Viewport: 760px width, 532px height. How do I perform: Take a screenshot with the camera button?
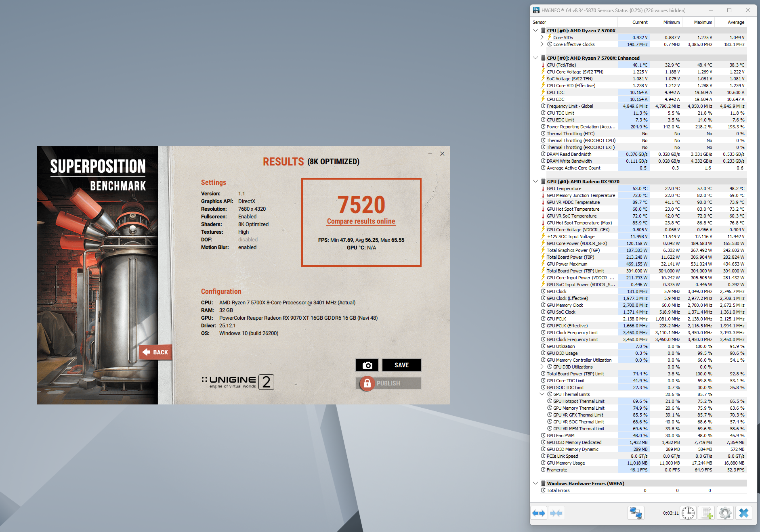(367, 365)
